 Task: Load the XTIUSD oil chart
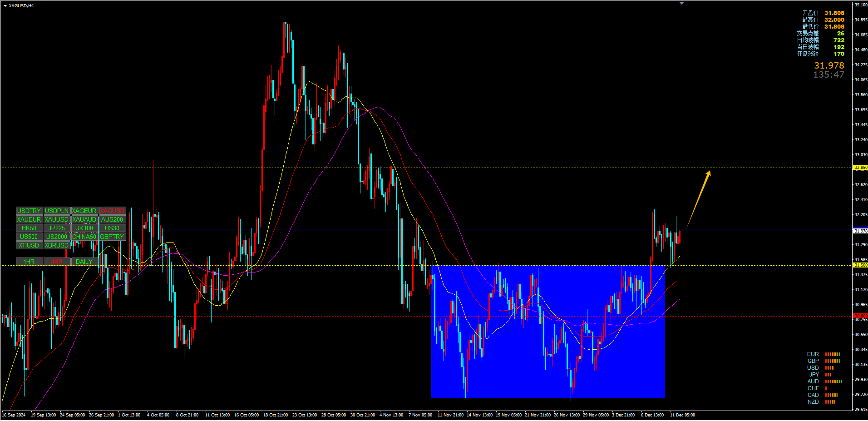[29, 245]
